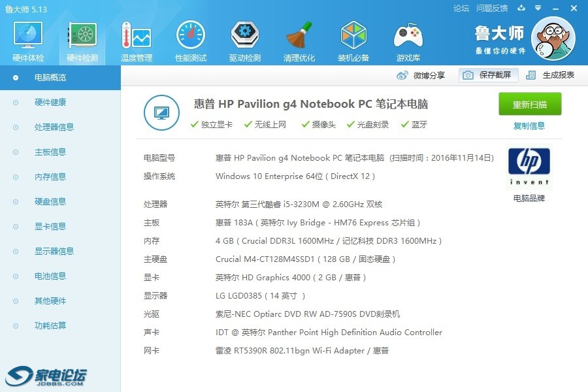Click the green 重新扫描 rescan button
Viewport: 588px width, 392px height.
(529, 104)
